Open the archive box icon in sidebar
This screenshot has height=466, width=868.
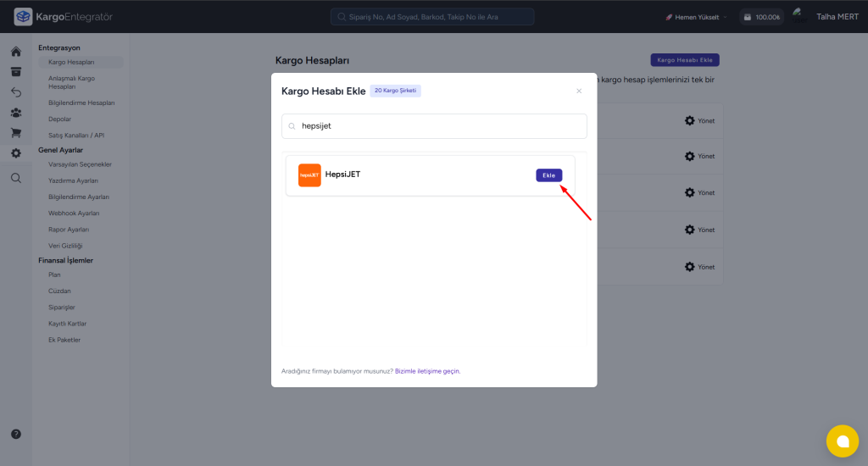click(x=16, y=72)
